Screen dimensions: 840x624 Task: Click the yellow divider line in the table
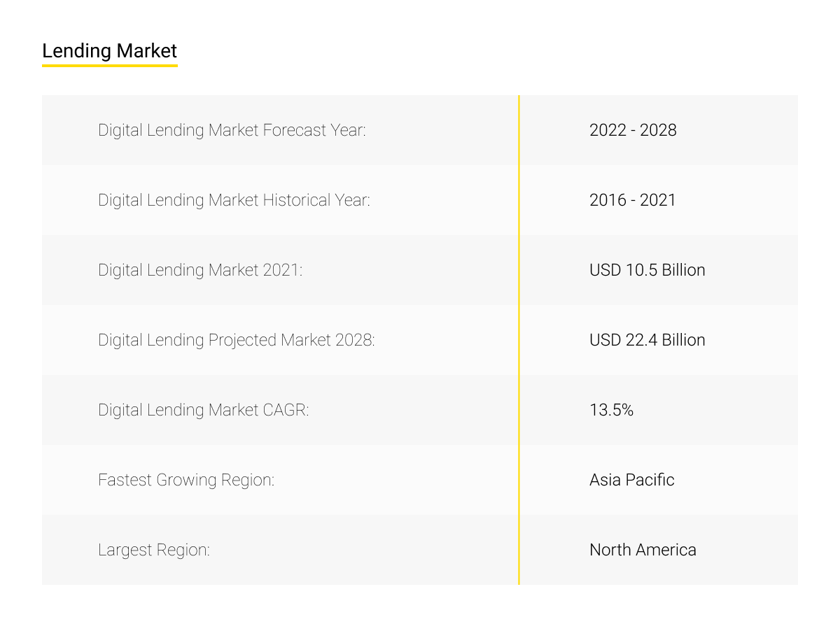click(x=519, y=340)
